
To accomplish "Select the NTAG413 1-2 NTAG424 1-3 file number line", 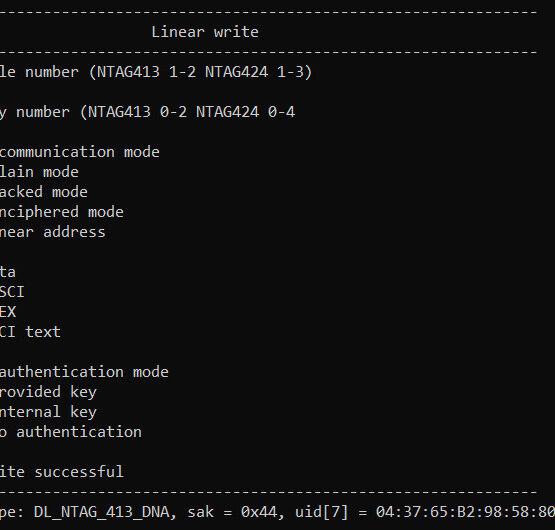I will click(x=156, y=72).
